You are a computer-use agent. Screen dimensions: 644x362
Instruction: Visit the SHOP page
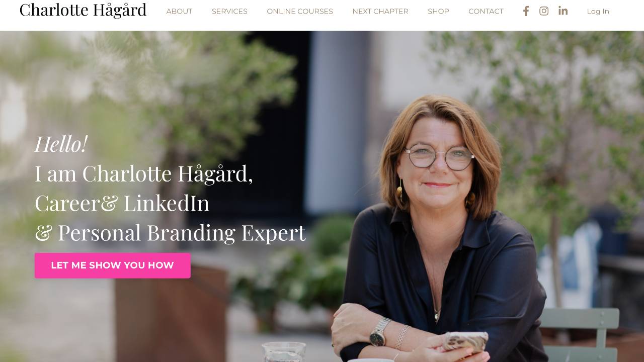(x=438, y=11)
